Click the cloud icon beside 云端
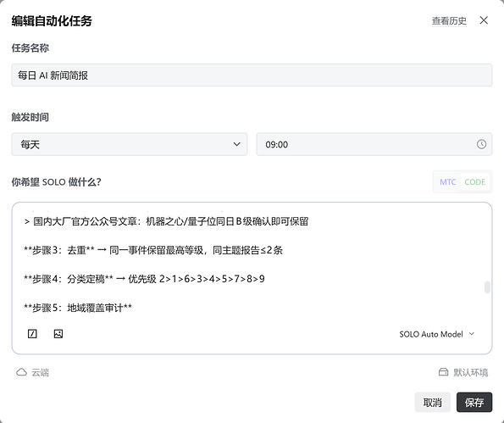This screenshot has height=423, width=504. 21,372
